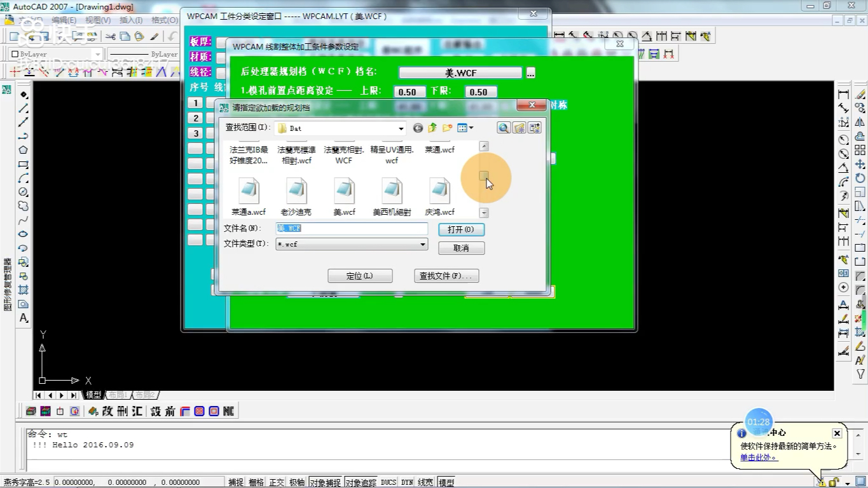The width and height of the screenshot is (868, 488).
Task: Open the 编辑(E) menu
Action: [64, 20]
